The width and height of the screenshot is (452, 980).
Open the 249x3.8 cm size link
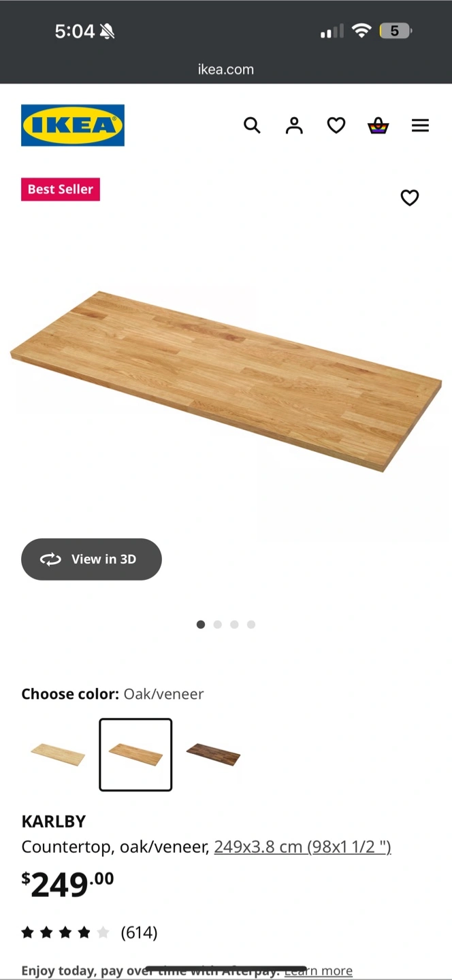[x=302, y=847]
